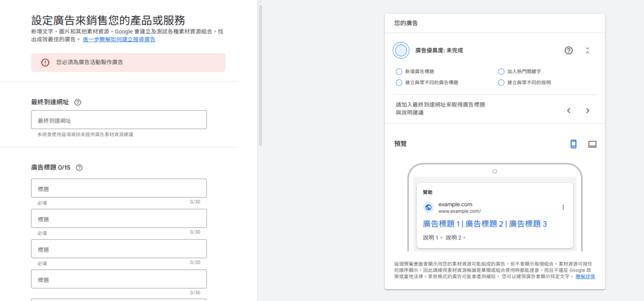Click the globe favicon in ad preview

(429, 207)
